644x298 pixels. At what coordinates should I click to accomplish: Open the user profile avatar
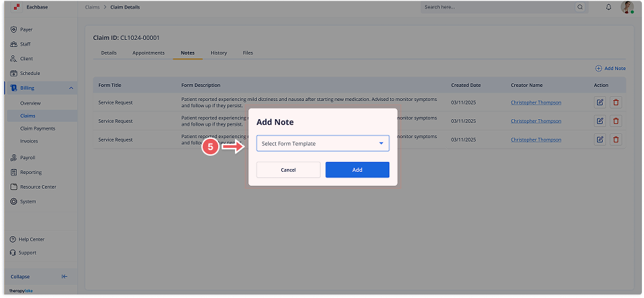(626, 7)
